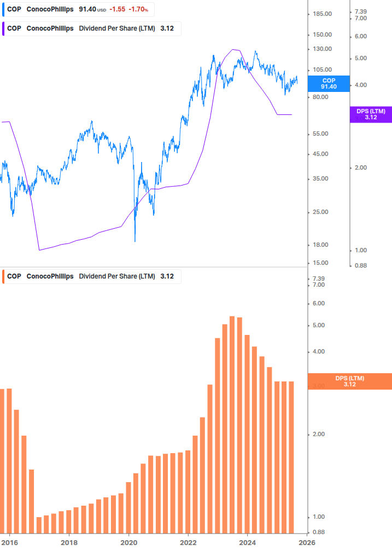Image resolution: width=392 pixels, height=550 pixels.
Task: Click 4.00 on the bar chart pane axis
Action: (x=319, y=351)
